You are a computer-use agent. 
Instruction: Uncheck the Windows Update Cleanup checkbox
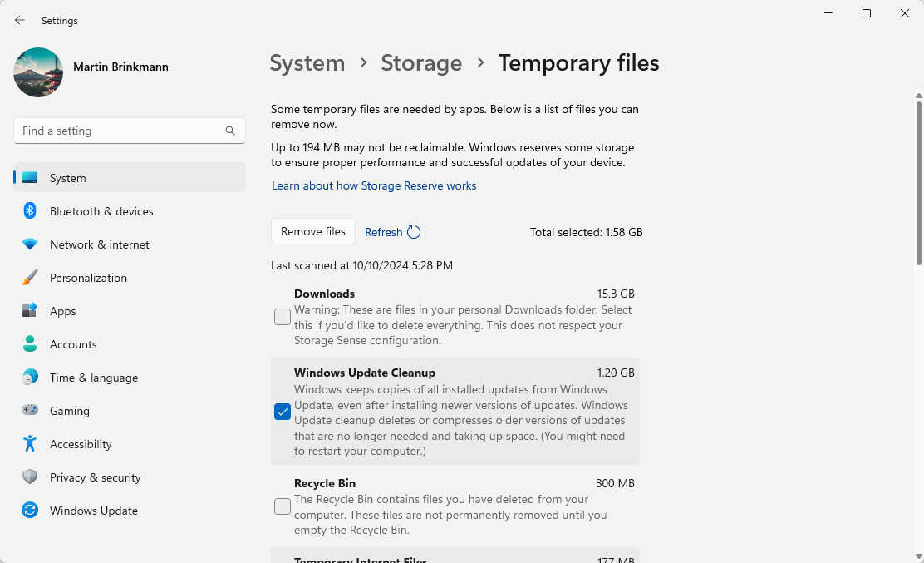point(283,412)
